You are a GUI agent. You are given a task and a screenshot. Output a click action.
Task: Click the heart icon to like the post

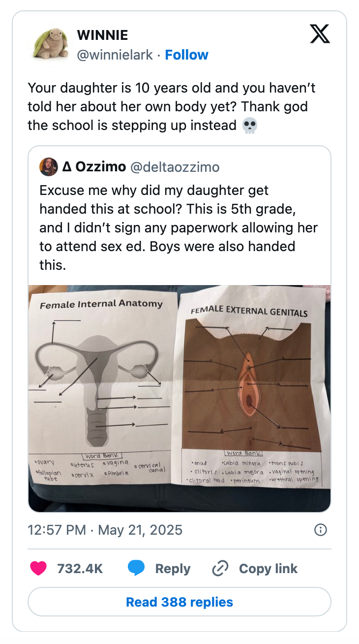38,568
